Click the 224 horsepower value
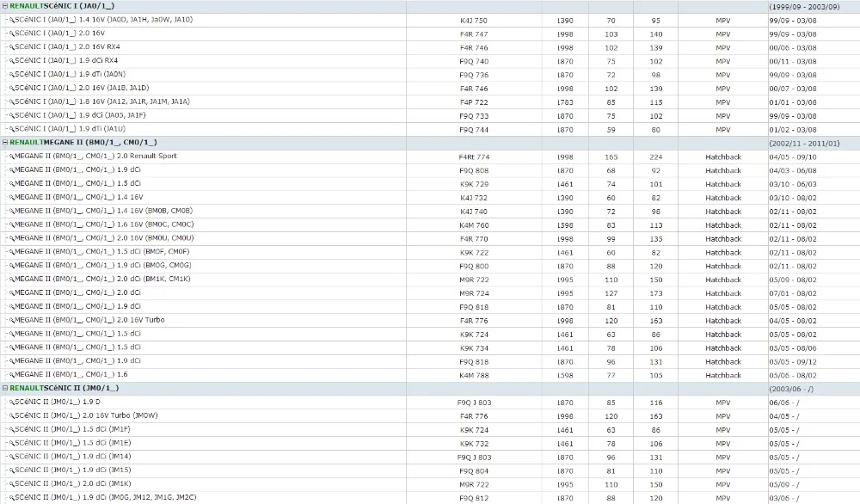 (x=656, y=157)
